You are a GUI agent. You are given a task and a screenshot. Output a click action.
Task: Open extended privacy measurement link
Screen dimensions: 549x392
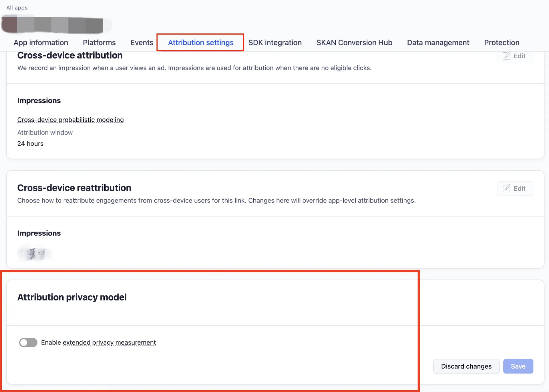[x=109, y=342]
